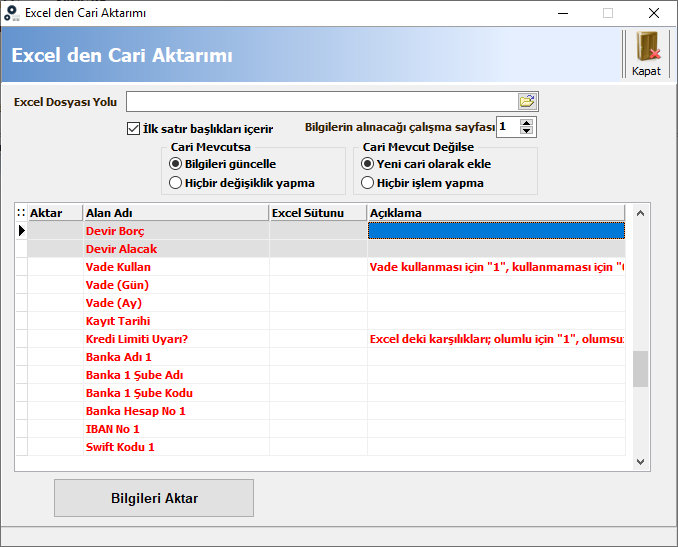Image resolution: width=678 pixels, height=547 pixels.
Task: Click the Excel Sütunu cell for IBAN No 1
Action: (319, 429)
